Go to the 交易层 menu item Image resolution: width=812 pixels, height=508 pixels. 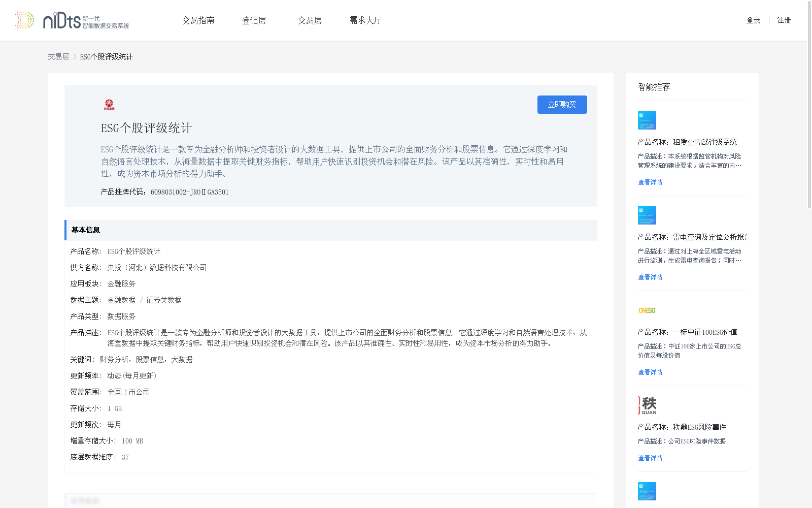pos(310,20)
